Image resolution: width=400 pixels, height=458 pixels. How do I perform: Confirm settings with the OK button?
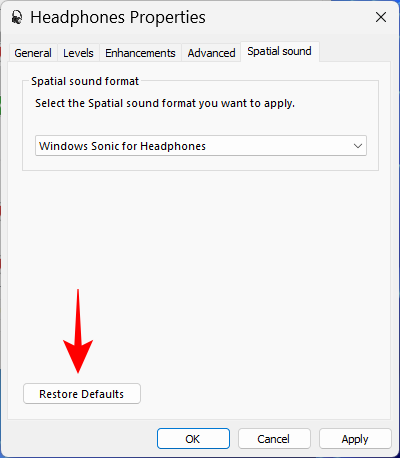(193, 439)
